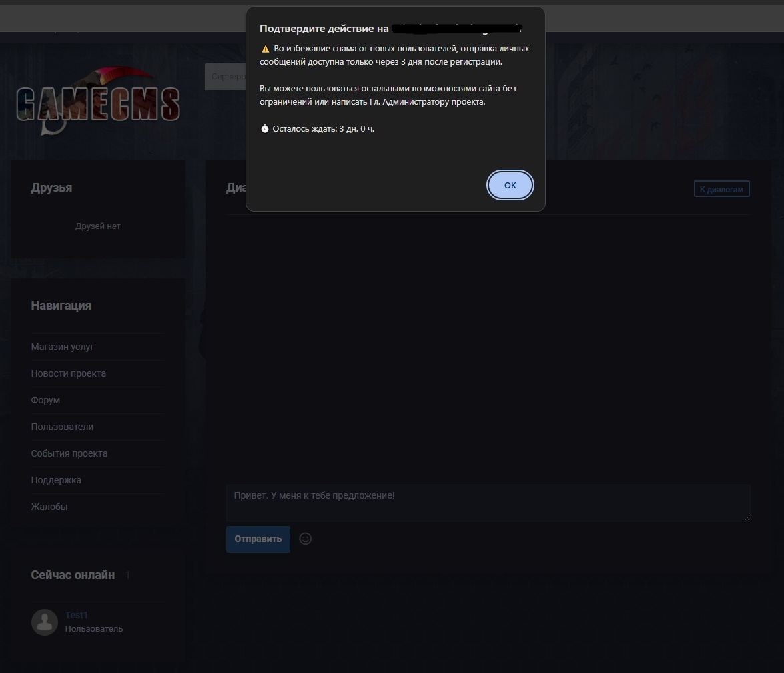Go to the Форум section

[x=45, y=400]
